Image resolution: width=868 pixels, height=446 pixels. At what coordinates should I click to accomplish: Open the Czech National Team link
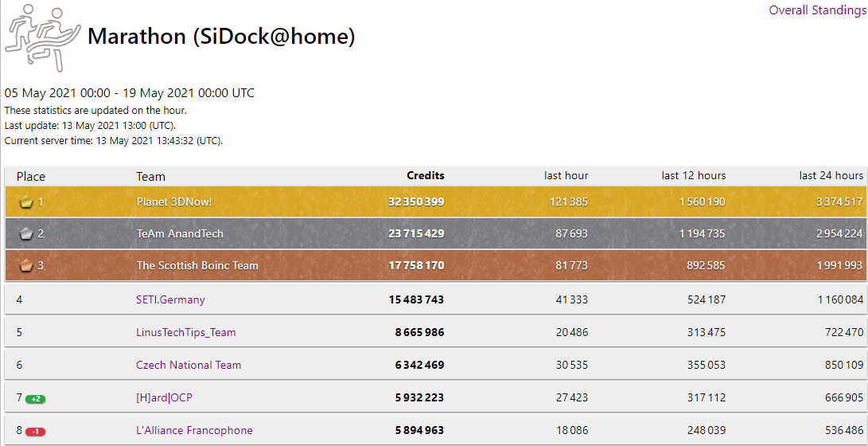click(x=189, y=366)
